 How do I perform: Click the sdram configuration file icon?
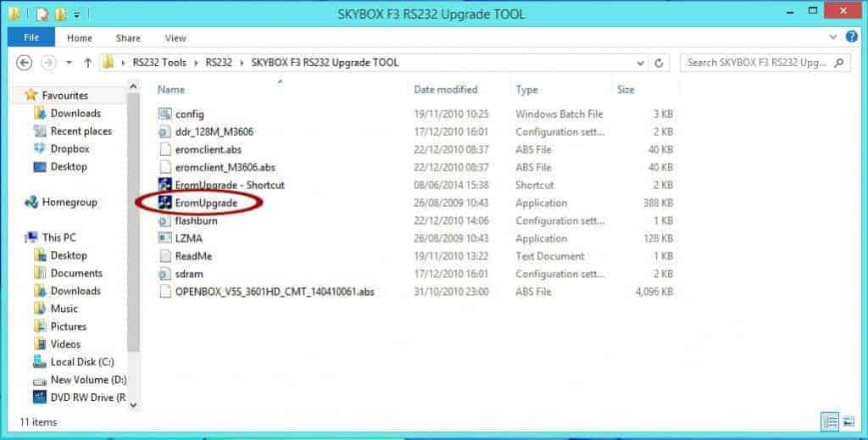(165, 274)
